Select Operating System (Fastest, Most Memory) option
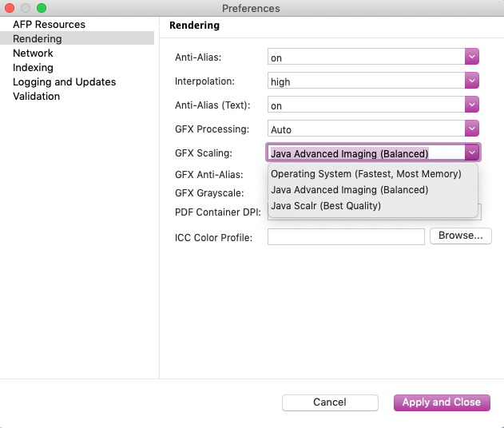This screenshot has height=428, width=504. pyautogui.click(x=366, y=174)
